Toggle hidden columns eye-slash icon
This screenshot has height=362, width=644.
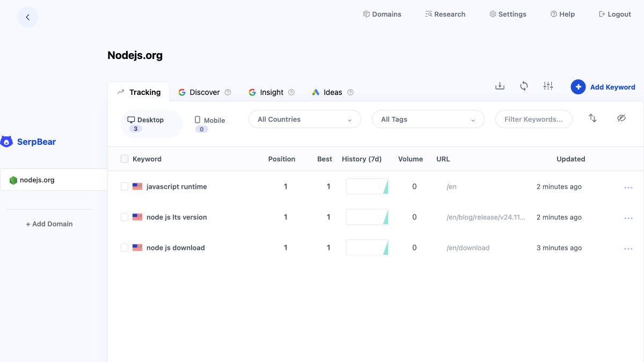621,118
